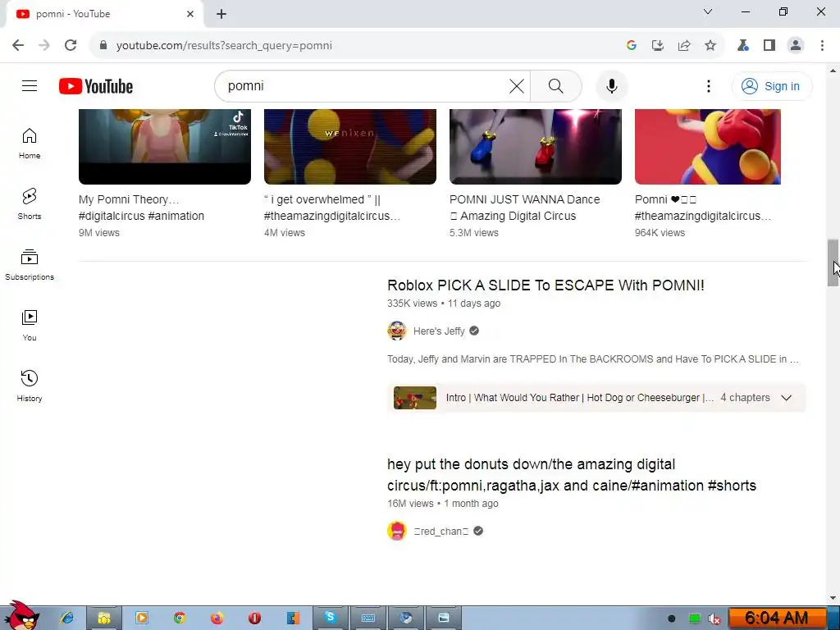Go back with browser back arrow
840x630 pixels.
click(x=18, y=46)
